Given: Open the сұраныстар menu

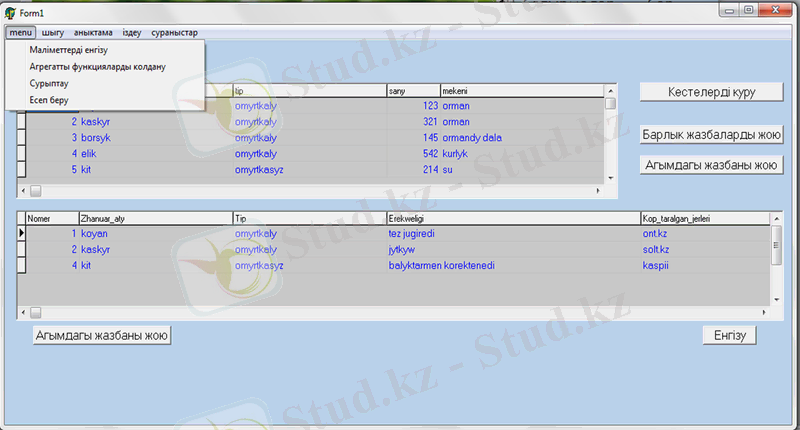Looking at the screenshot, I should [174, 32].
